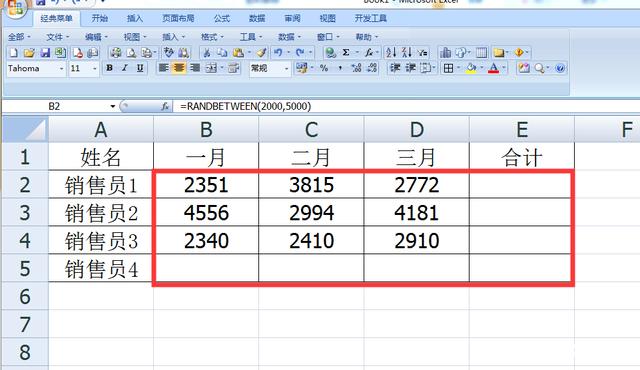
Task: Decrease decimal places
Action: [372, 68]
